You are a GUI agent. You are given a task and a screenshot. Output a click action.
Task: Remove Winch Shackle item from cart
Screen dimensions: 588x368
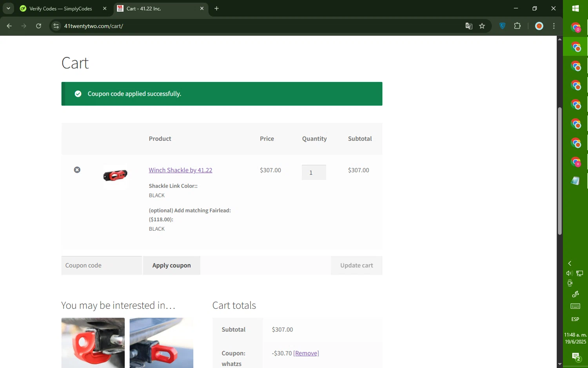77,170
